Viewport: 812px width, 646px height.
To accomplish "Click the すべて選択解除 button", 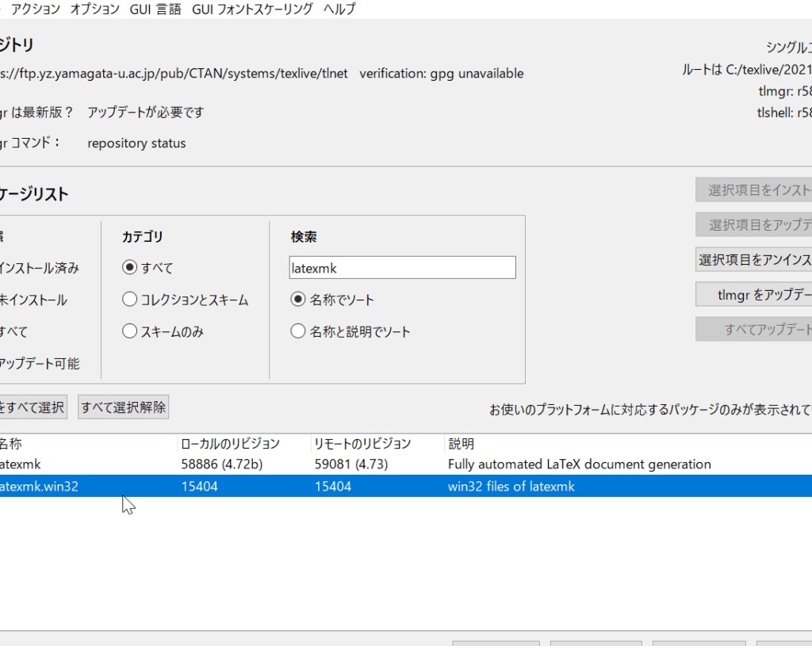I will click(123, 407).
